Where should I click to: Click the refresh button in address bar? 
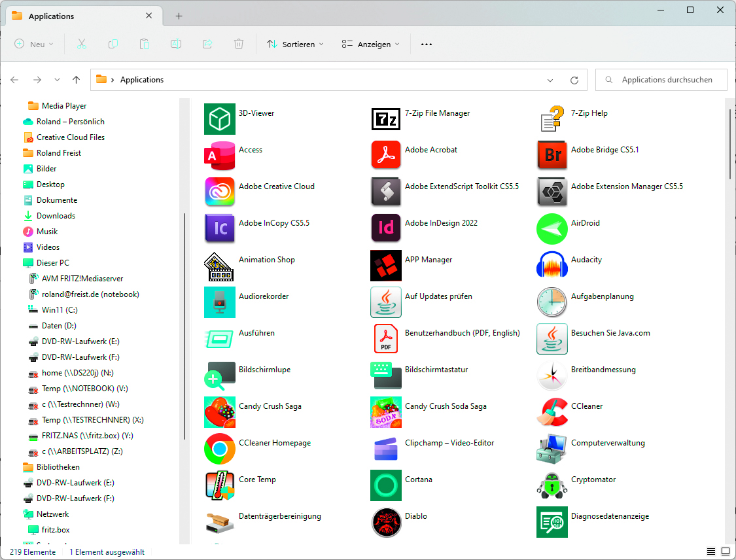574,80
